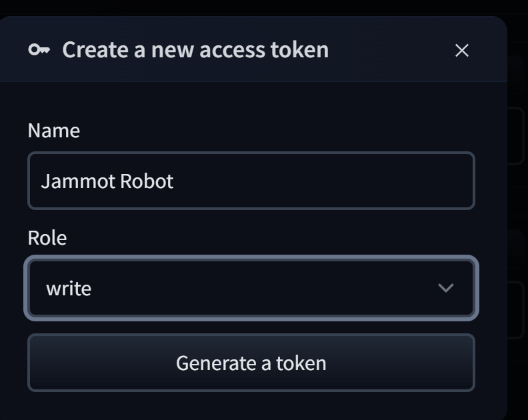Click the chevron arrow in Role selector

tap(445, 288)
